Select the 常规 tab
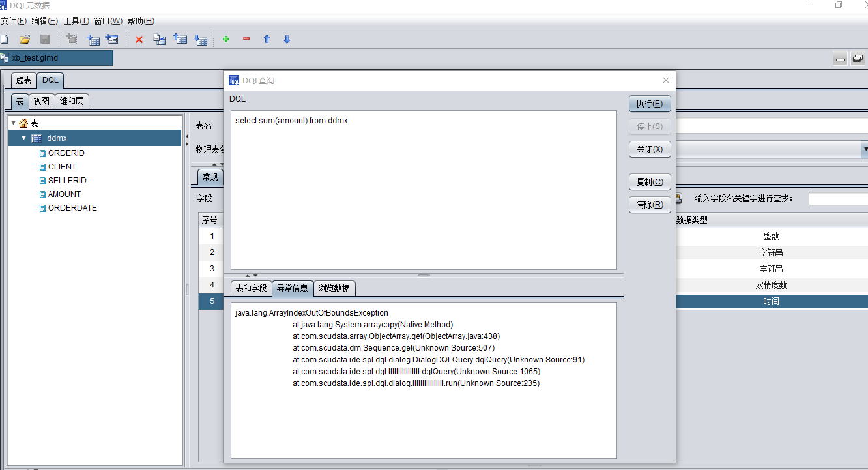Viewport: 868px width, 470px height. 210,177
